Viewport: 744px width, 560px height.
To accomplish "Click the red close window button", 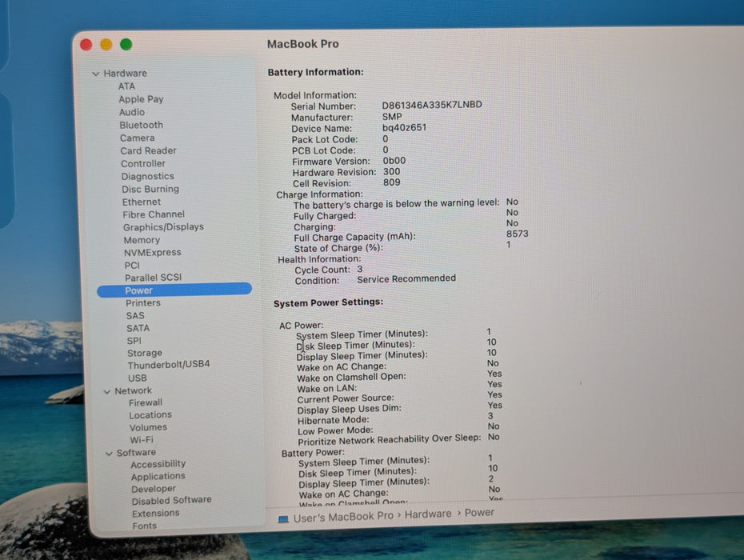I will tap(86, 45).
